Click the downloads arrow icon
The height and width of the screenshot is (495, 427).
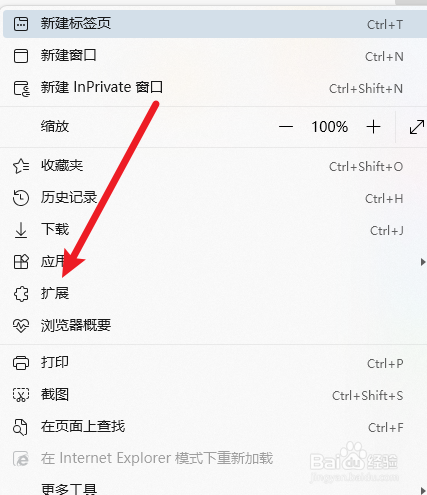click(21, 230)
